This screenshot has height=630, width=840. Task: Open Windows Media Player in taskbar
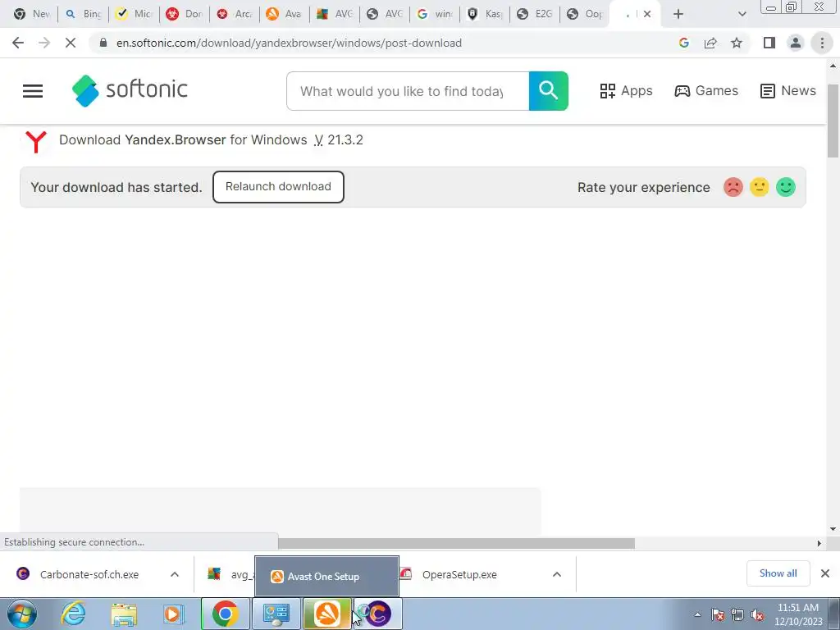[x=174, y=614]
